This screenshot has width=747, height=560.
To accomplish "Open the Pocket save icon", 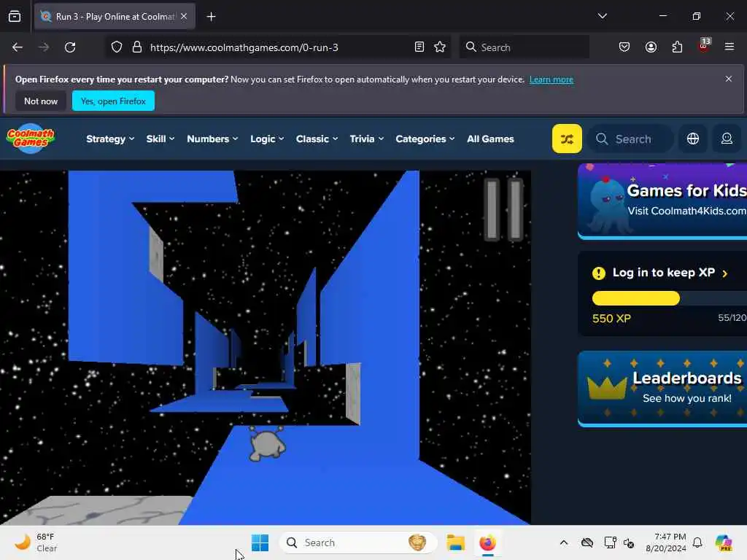I will pos(624,47).
